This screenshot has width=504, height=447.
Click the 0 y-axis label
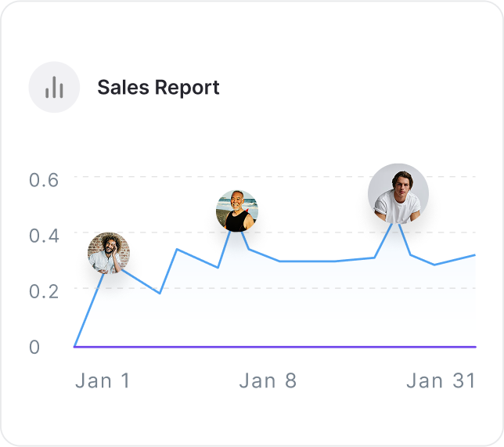click(34, 347)
